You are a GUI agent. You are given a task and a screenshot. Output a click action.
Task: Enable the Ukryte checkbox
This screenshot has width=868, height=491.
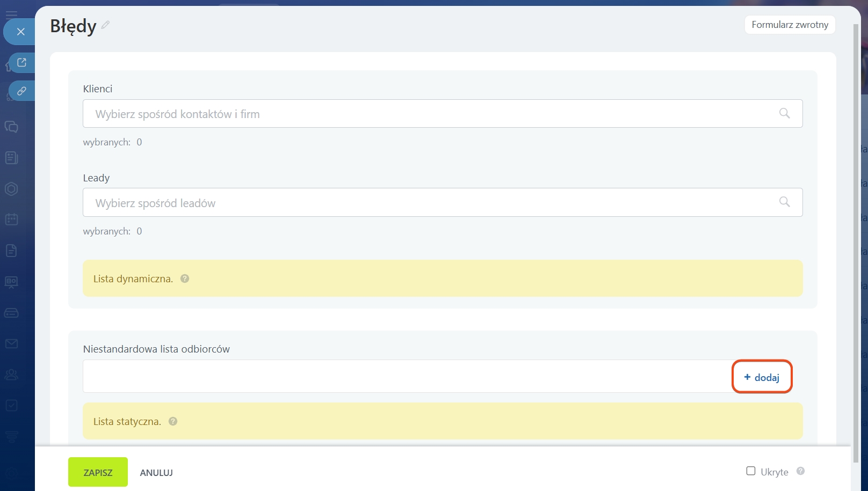[x=751, y=471]
